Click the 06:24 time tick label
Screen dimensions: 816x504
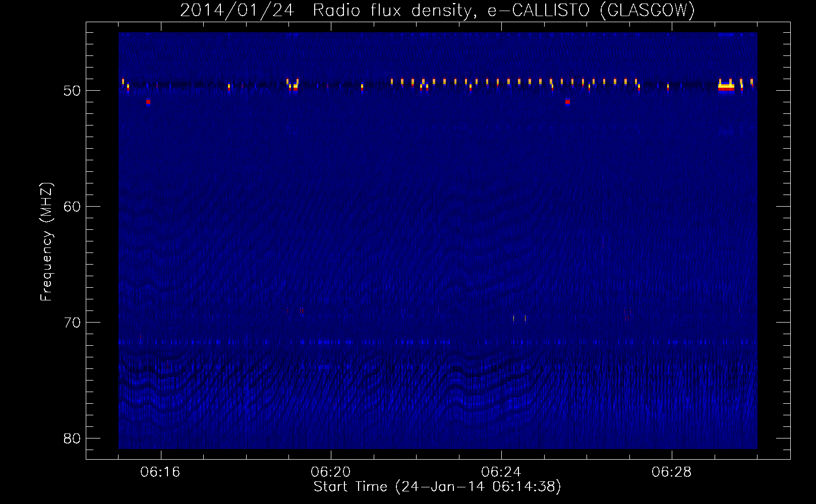501,472
